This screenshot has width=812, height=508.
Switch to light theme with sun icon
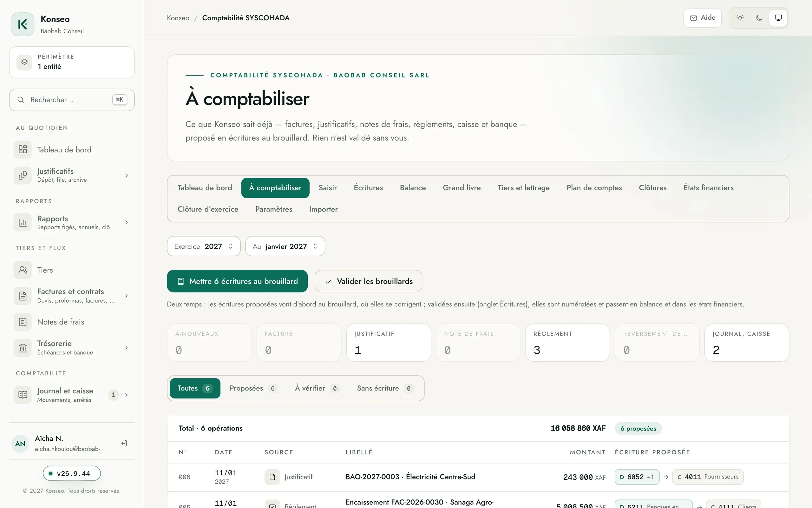pyautogui.click(x=740, y=18)
